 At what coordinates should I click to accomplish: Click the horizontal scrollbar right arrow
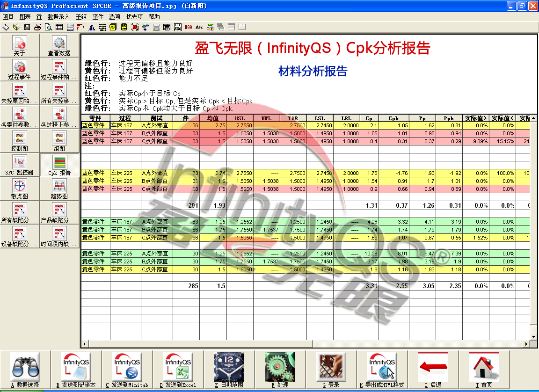pyautogui.click(x=527, y=343)
